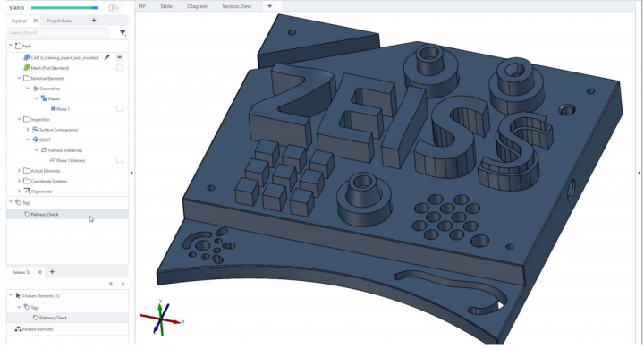Click the Nominal Elements folder icon
This screenshot has height=349, width=644.
(x=27, y=78)
